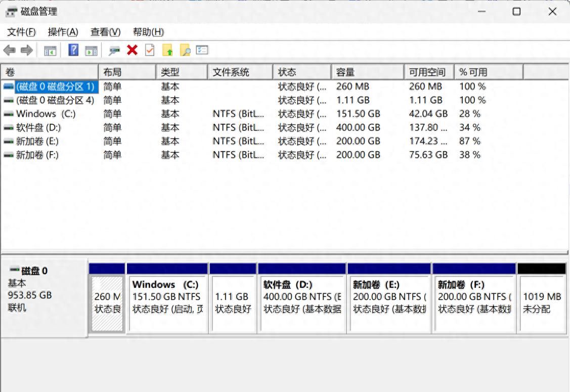The width and height of the screenshot is (570, 392).
Task: Sort volumes by the 容量 column header
Action: [368, 72]
